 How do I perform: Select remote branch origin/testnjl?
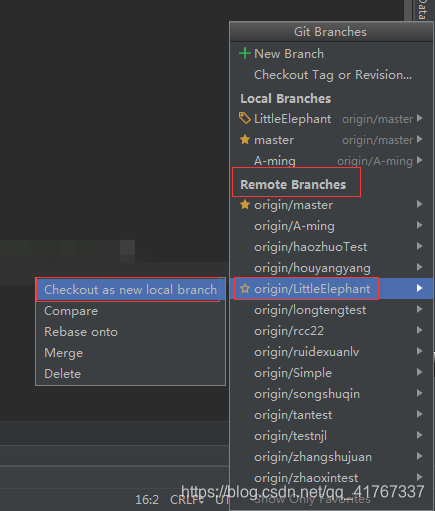pos(331,435)
